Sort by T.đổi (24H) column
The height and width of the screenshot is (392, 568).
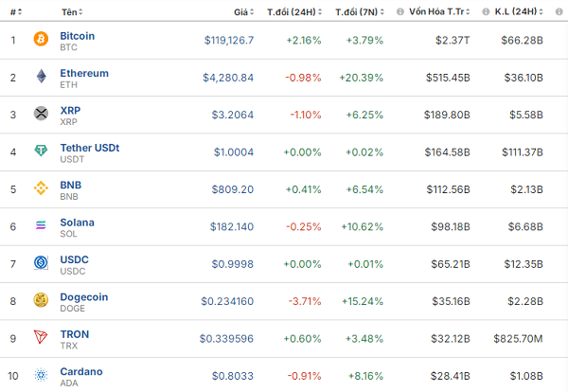click(294, 12)
